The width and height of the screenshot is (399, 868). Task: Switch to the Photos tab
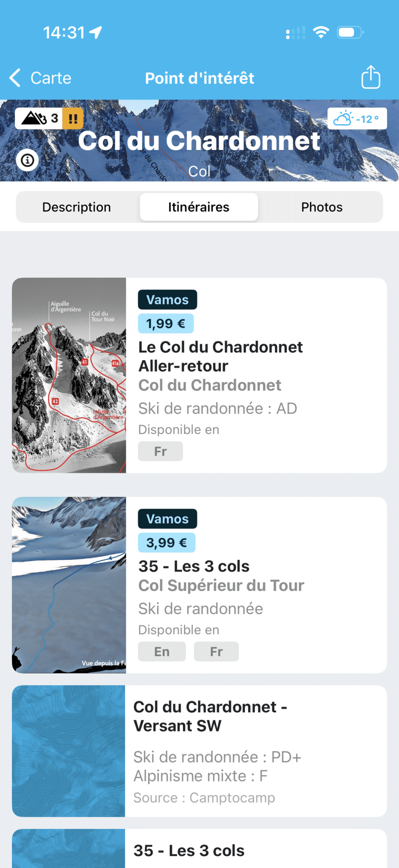click(321, 207)
